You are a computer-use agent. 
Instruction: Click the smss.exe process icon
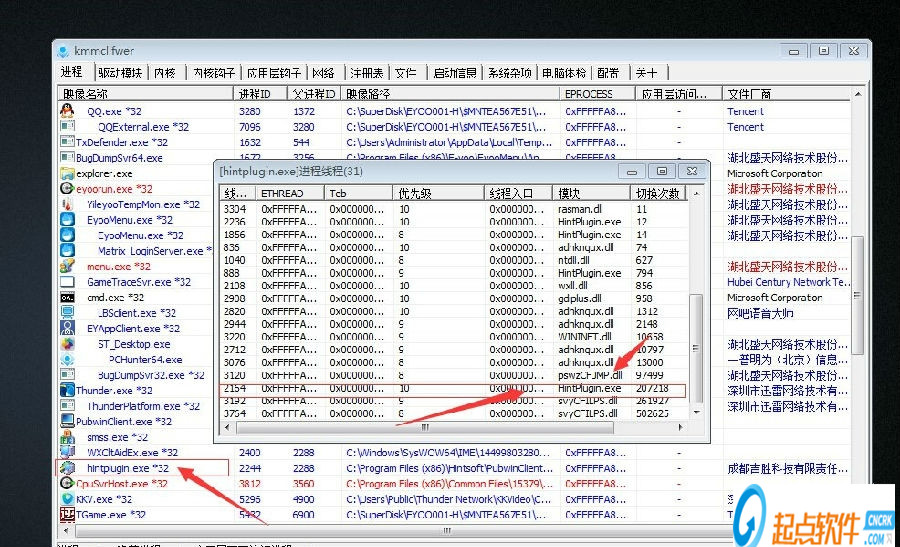pyautogui.click(x=67, y=436)
